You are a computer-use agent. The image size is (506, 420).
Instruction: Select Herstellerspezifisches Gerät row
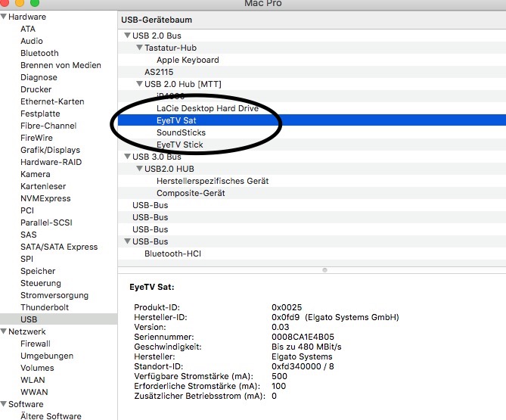[x=312, y=181]
